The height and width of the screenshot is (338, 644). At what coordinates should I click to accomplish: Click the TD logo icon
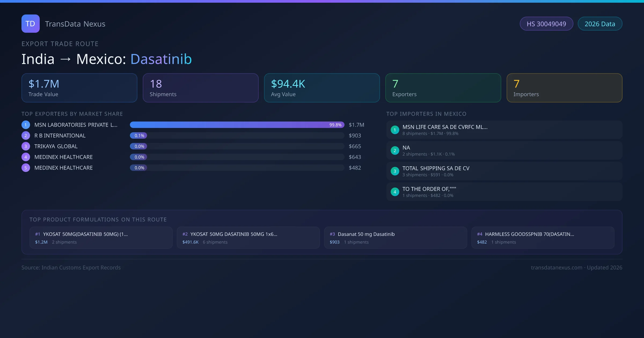30,24
